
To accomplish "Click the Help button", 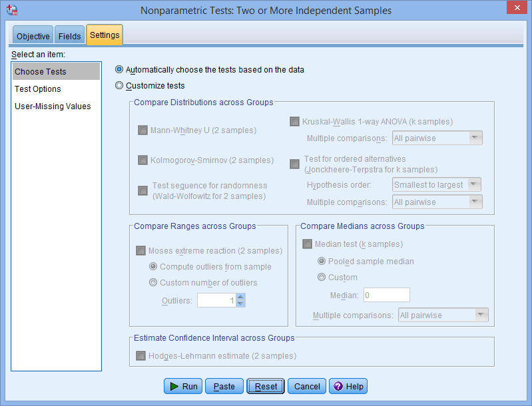I will (x=348, y=386).
